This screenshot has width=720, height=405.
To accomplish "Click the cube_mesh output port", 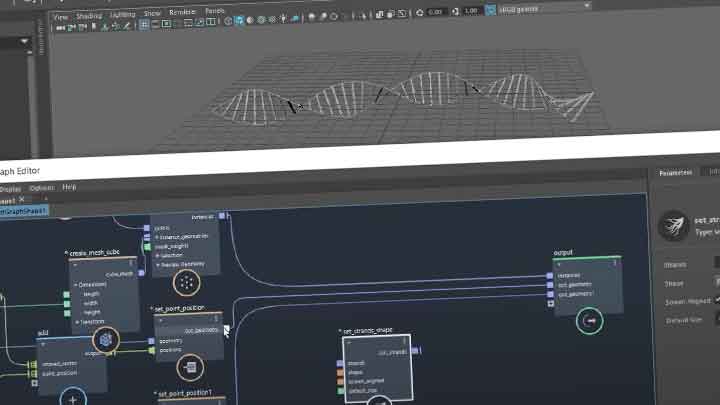I will pos(141,273).
